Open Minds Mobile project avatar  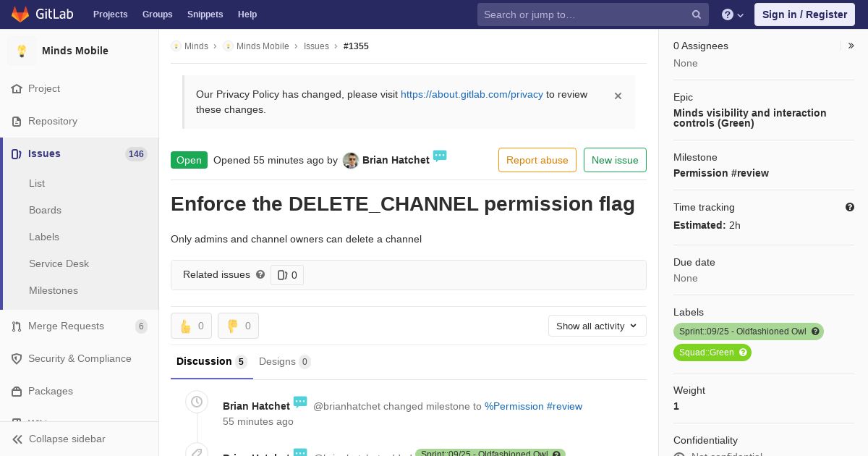[x=22, y=51]
